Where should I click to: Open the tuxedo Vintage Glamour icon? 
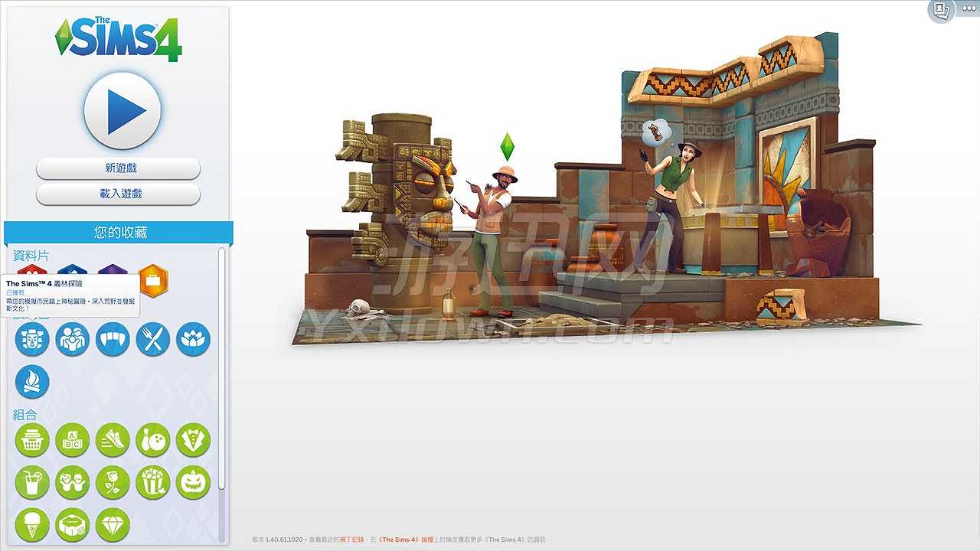point(193,440)
